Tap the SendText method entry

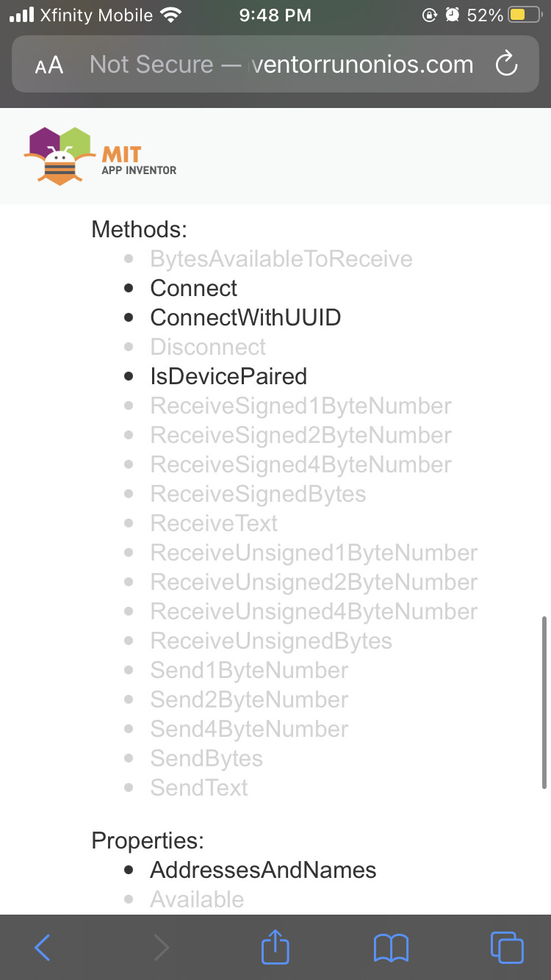coord(199,788)
